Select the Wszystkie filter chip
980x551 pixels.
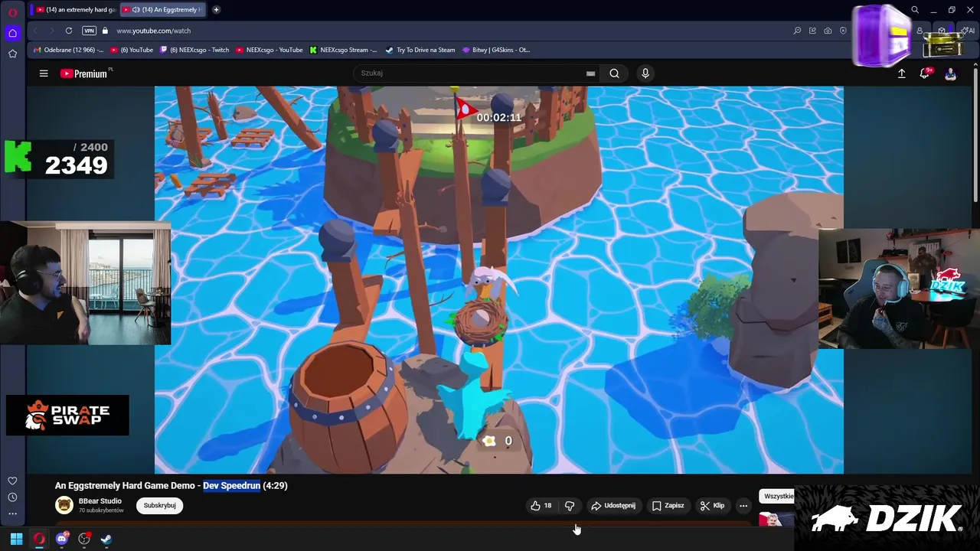pos(778,496)
